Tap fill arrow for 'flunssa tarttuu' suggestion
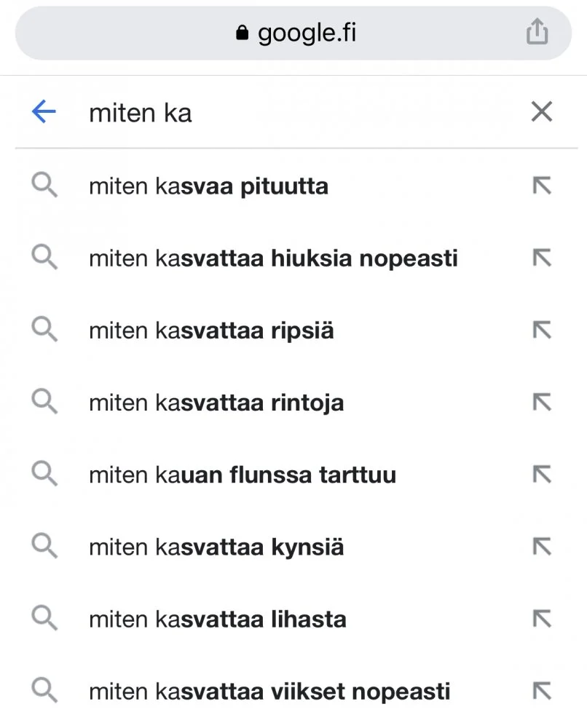587x728 pixels. (x=541, y=475)
